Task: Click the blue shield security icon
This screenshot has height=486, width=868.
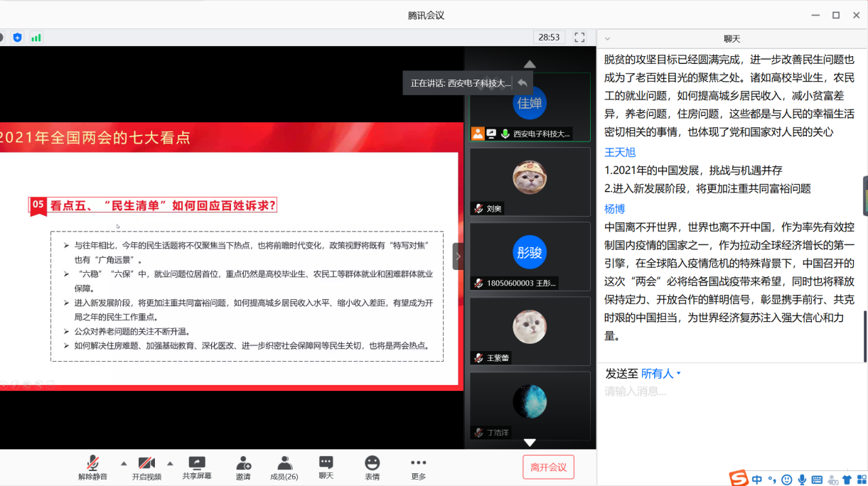Action: [17, 37]
